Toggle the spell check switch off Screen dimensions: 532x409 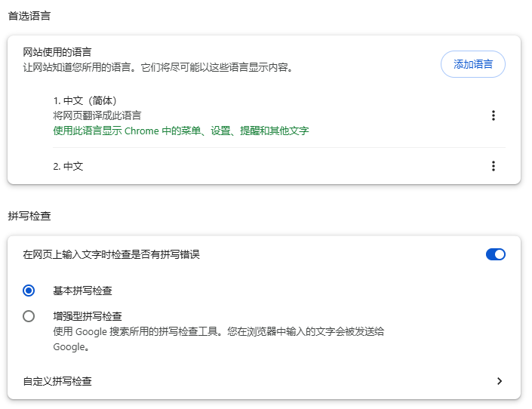coord(495,254)
